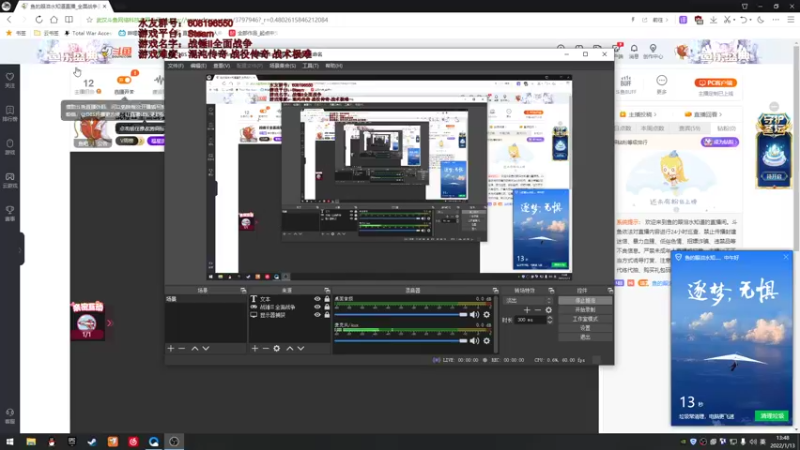
Task: Open Steam from Windows taskbar
Action: [x=92, y=442]
